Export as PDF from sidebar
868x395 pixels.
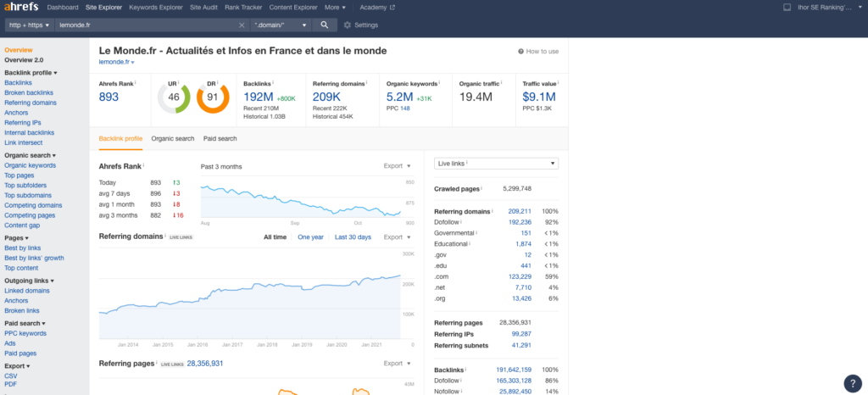click(10, 383)
